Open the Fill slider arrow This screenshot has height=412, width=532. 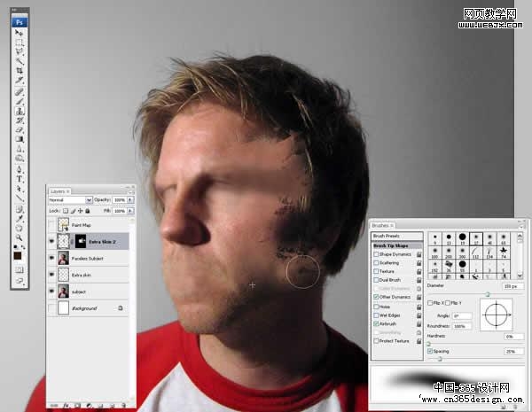point(130,211)
